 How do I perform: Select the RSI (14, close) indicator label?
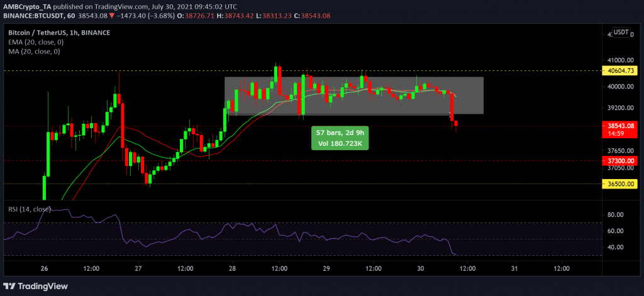pos(30,209)
